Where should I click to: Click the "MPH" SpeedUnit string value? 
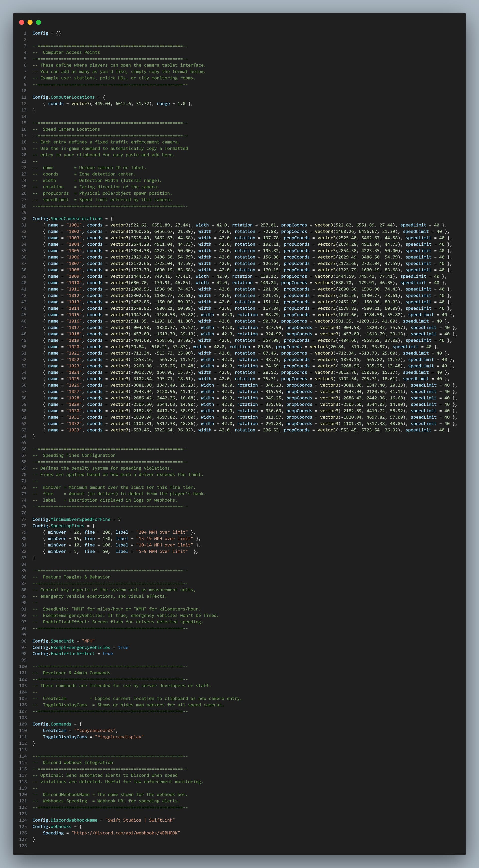point(88,641)
